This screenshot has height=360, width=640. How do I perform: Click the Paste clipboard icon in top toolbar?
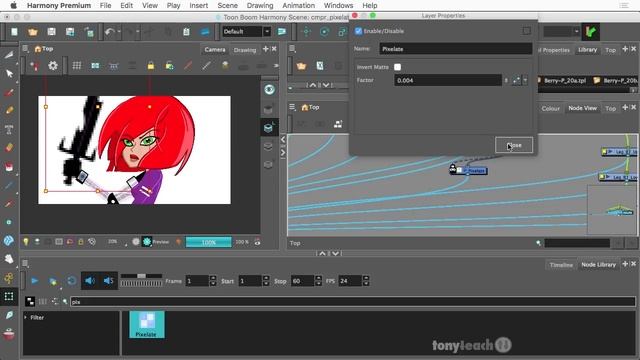187,32
